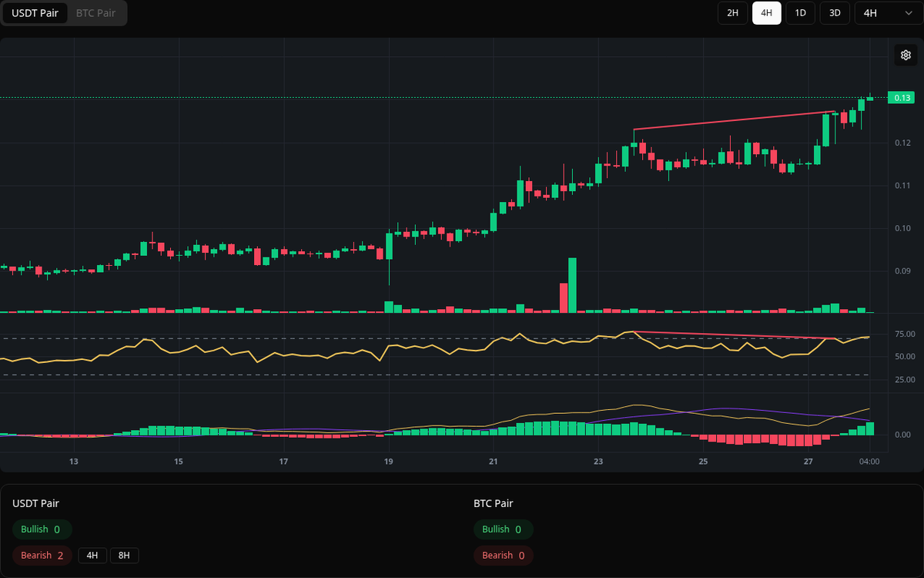The height and width of the screenshot is (578, 924).
Task: Click the 0.11 price axis label
Action: point(904,186)
